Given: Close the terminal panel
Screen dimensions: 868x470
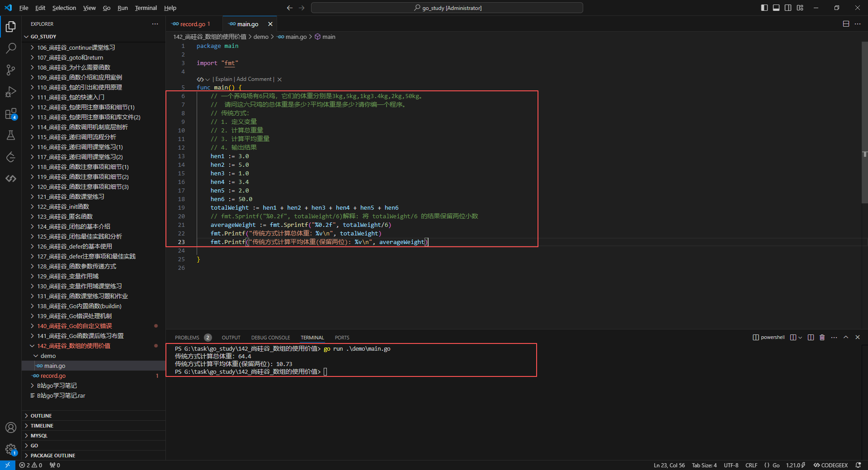Looking at the screenshot, I should (858, 337).
